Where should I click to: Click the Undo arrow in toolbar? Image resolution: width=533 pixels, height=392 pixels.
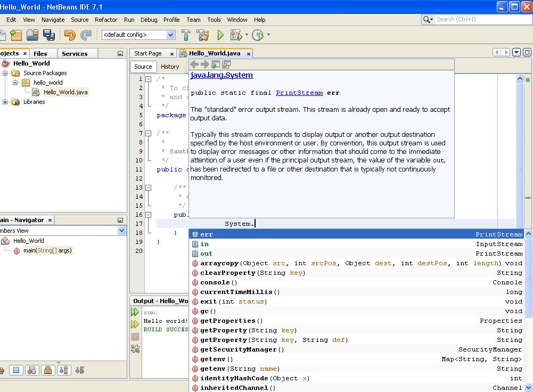(70, 35)
